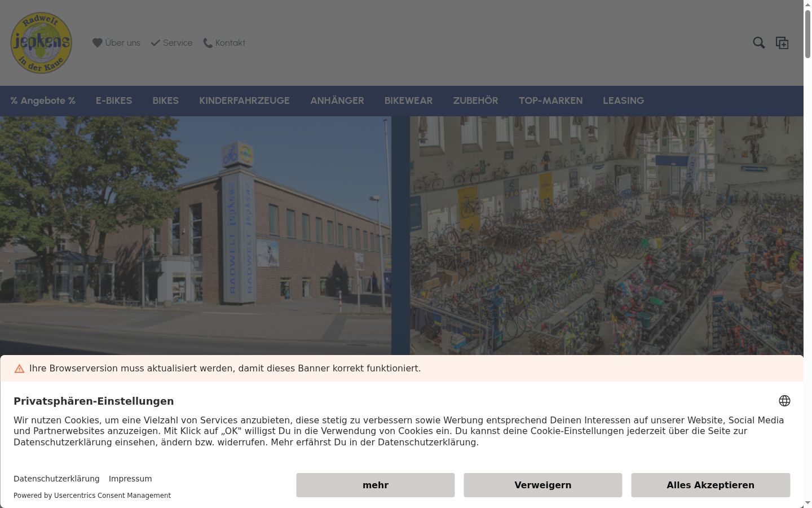
Task: Click Alles Akzeptieren button
Action: [710, 485]
